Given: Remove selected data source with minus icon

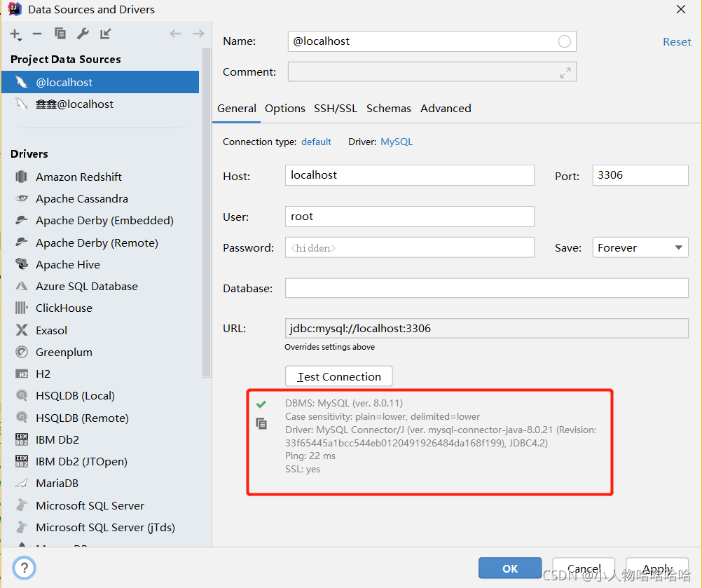Looking at the screenshot, I should coord(37,34).
